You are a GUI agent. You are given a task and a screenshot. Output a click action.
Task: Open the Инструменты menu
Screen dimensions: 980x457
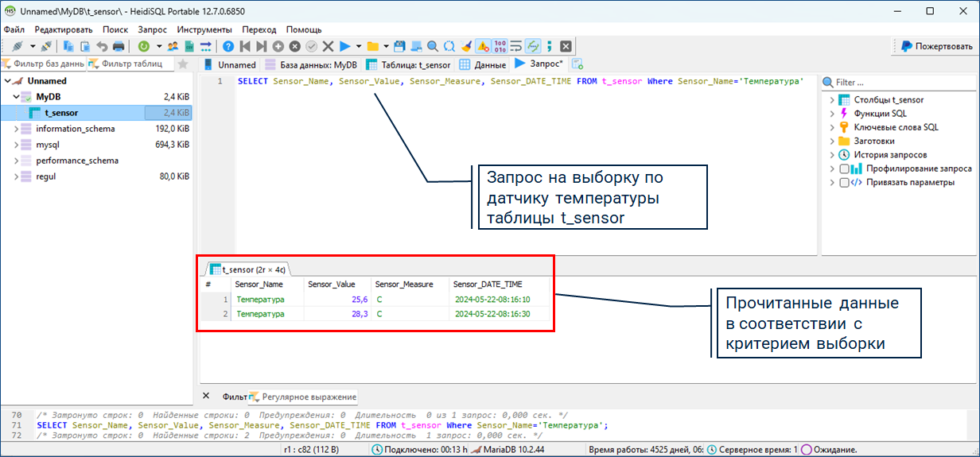tap(204, 29)
